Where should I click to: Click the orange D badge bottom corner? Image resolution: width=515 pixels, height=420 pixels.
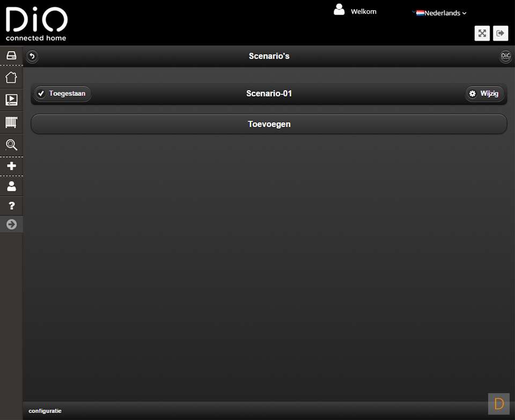coord(498,403)
